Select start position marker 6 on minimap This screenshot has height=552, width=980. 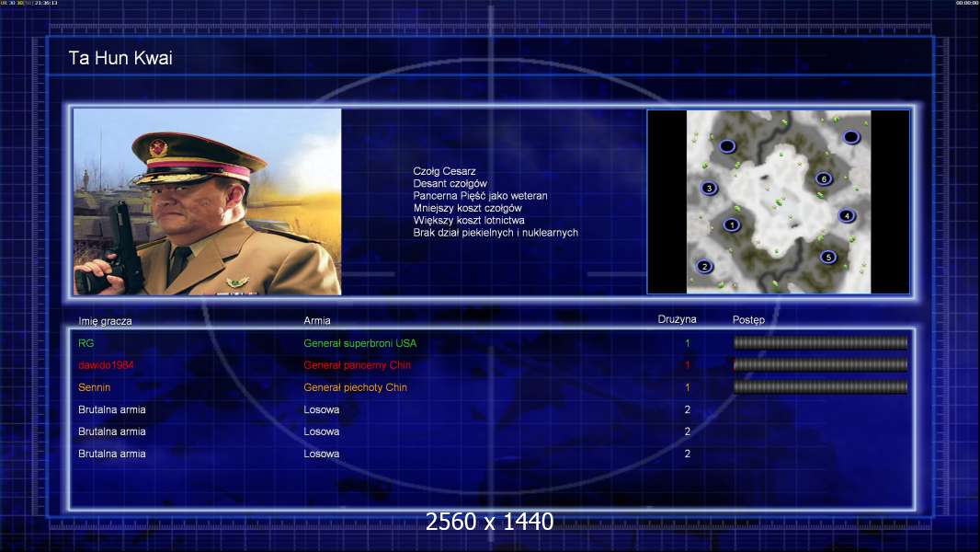[824, 178]
